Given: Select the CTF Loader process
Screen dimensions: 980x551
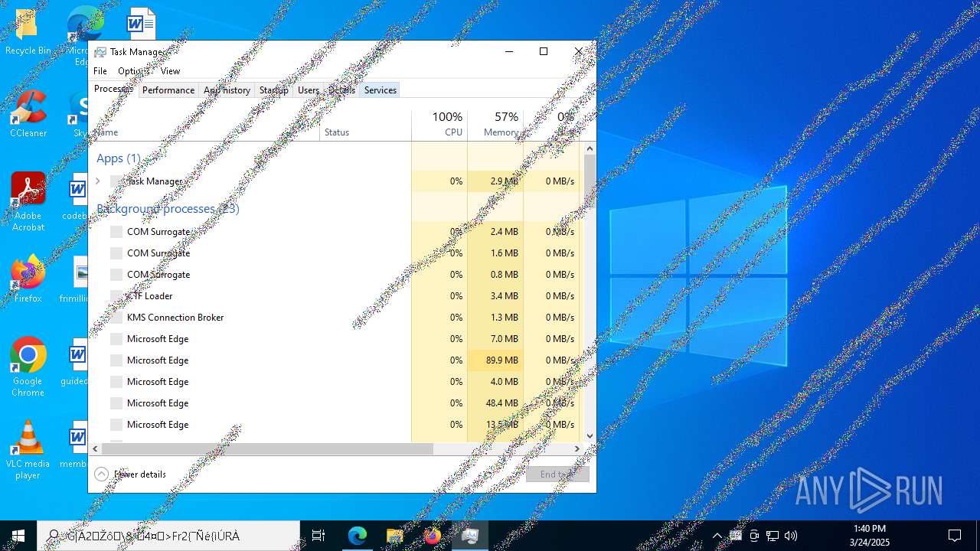Looking at the screenshot, I should [x=335, y=296].
